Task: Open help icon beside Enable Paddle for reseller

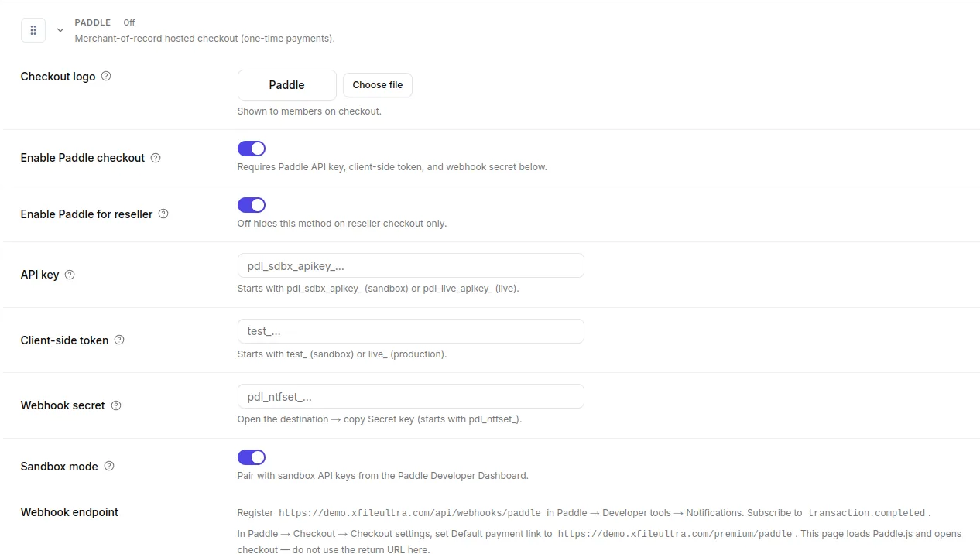Action: (x=163, y=214)
